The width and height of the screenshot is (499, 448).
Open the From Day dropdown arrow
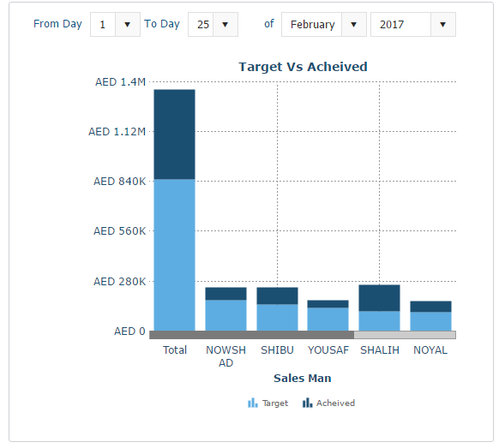[x=127, y=25]
